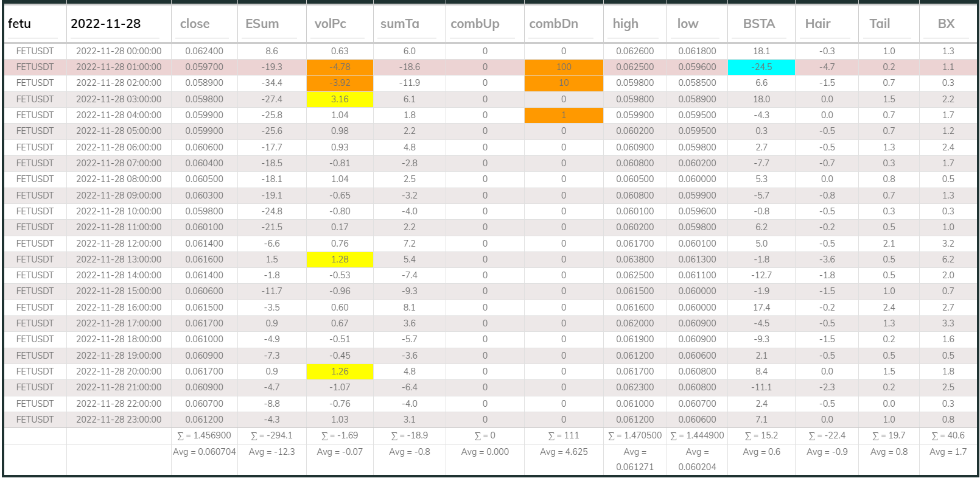Click combDn average Avg = 4.625

click(x=564, y=452)
